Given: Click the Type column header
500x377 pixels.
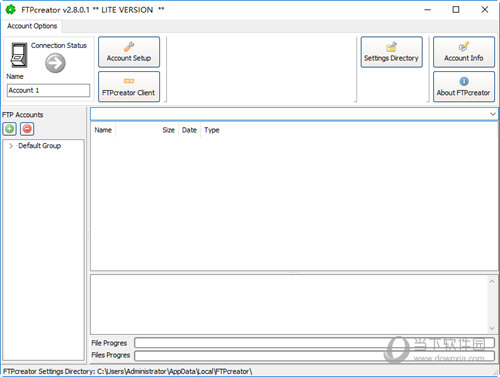Looking at the screenshot, I should [212, 130].
